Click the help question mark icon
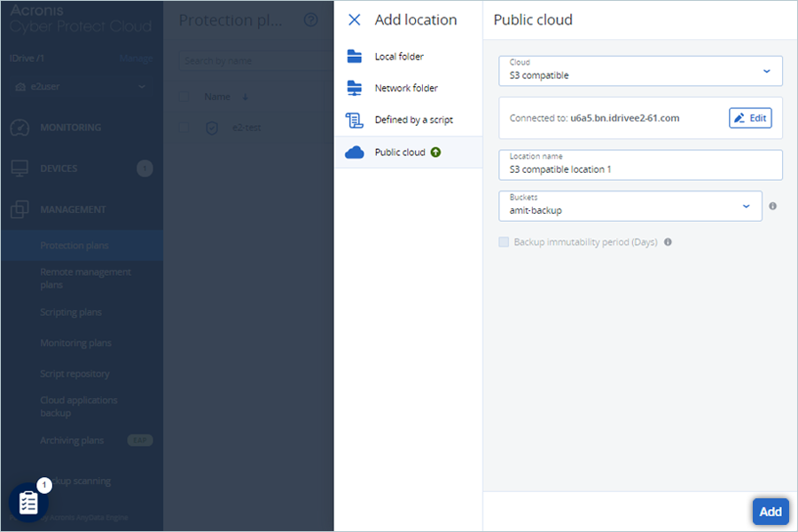This screenshot has height=532, width=798. (x=311, y=20)
